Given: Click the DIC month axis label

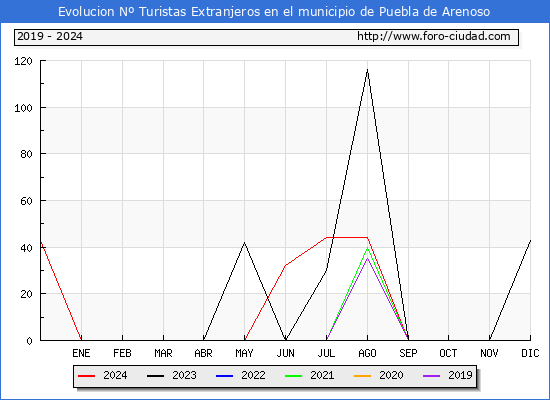Looking at the screenshot, I should coord(530,353).
